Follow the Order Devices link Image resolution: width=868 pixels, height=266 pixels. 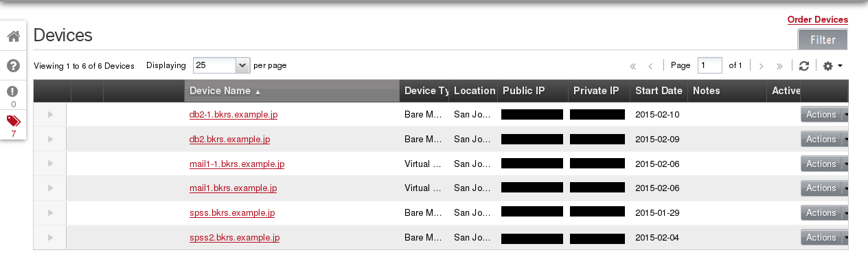pyautogui.click(x=818, y=20)
